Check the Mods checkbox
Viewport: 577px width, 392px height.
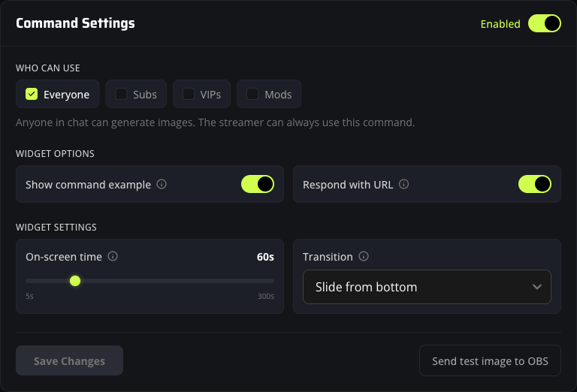(x=252, y=94)
